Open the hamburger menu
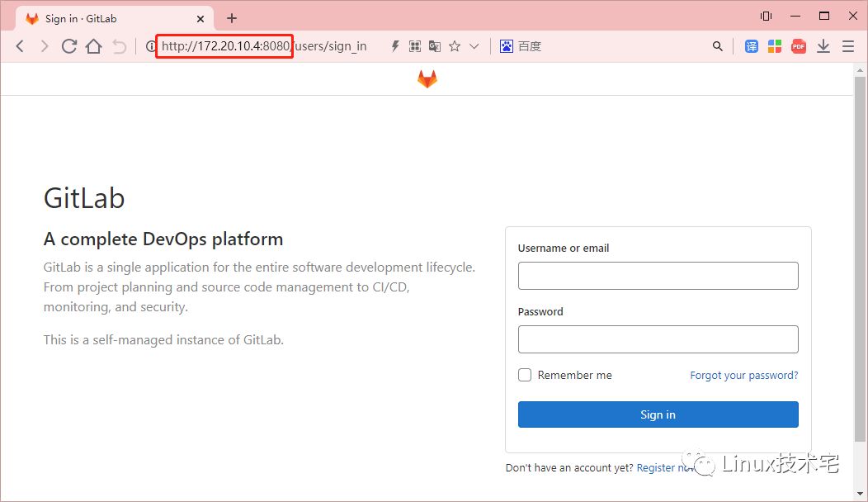868x502 pixels. [x=847, y=46]
